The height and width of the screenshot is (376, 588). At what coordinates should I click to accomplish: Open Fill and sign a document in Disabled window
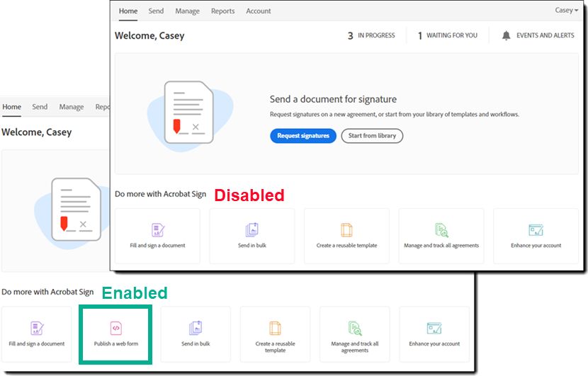pos(157,236)
